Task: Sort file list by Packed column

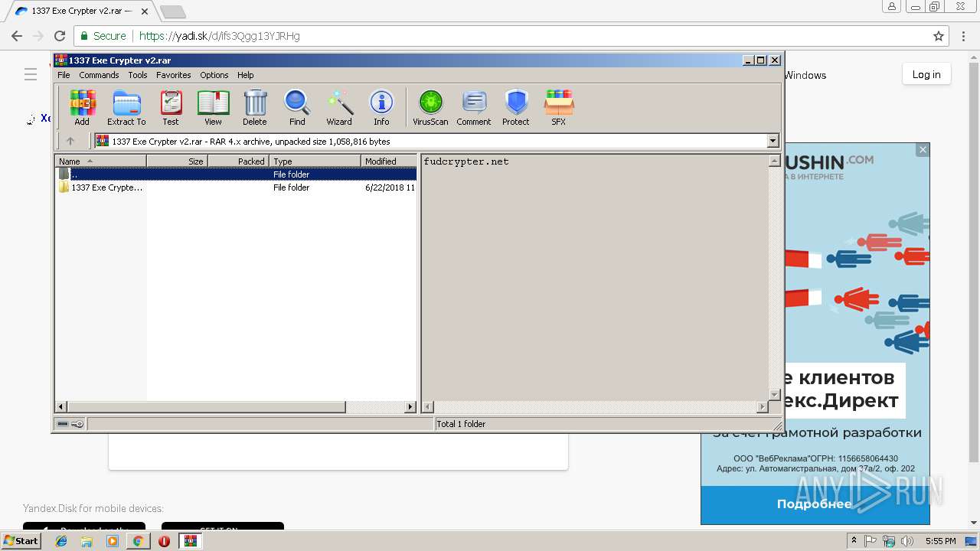Action: [x=238, y=161]
